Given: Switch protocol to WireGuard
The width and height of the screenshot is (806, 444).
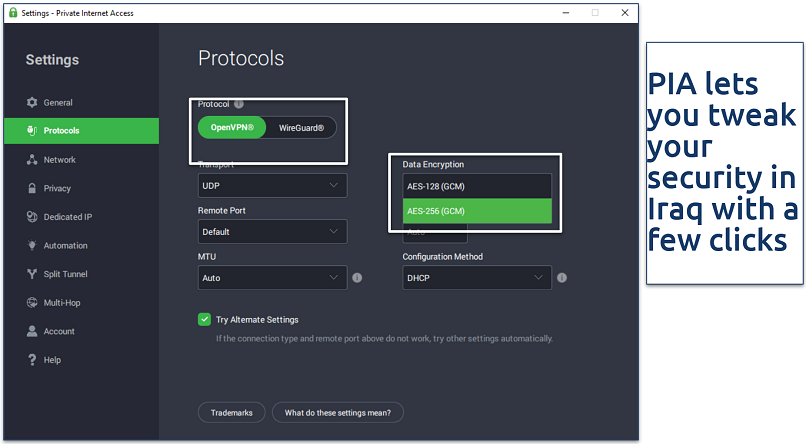Looking at the screenshot, I should pos(301,127).
